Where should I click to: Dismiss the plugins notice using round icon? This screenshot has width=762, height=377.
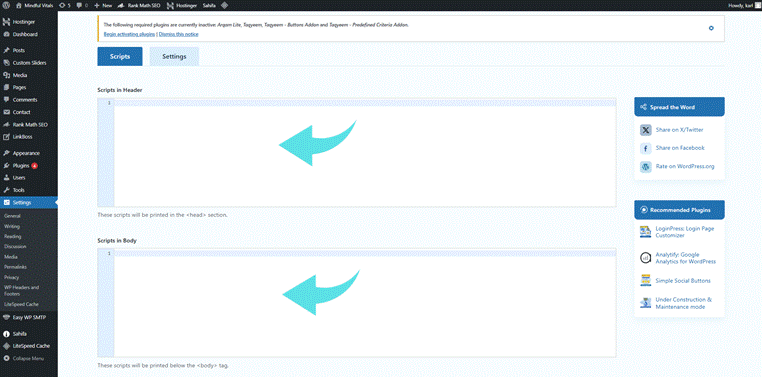pyautogui.click(x=711, y=28)
